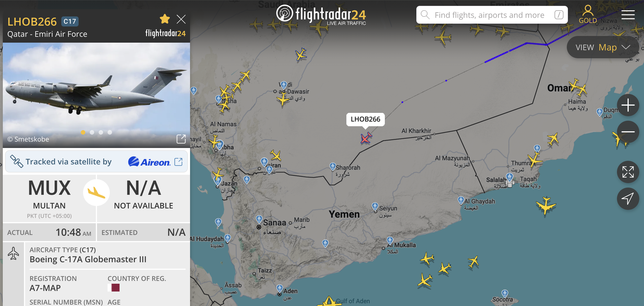Select the Salalah airport pin marker
This screenshot has width=644, height=306.
tap(510, 177)
